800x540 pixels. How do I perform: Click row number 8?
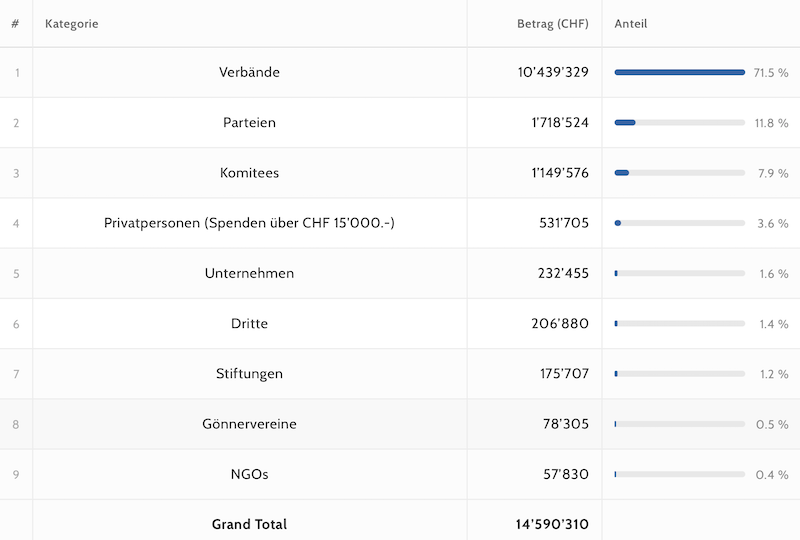pos(16,425)
